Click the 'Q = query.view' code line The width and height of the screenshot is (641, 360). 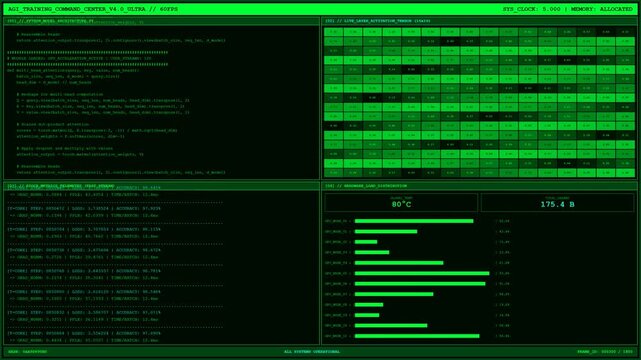[103, 101]
